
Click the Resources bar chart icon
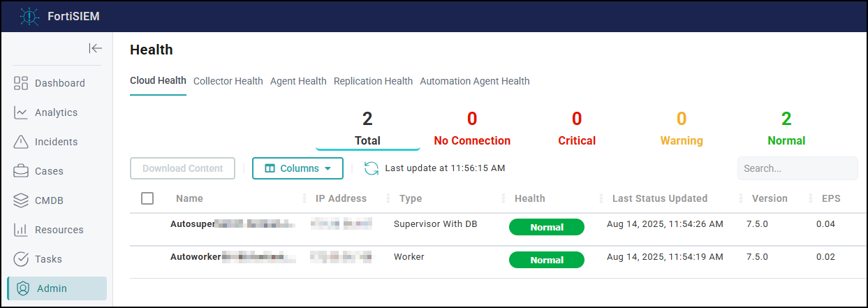21,230
